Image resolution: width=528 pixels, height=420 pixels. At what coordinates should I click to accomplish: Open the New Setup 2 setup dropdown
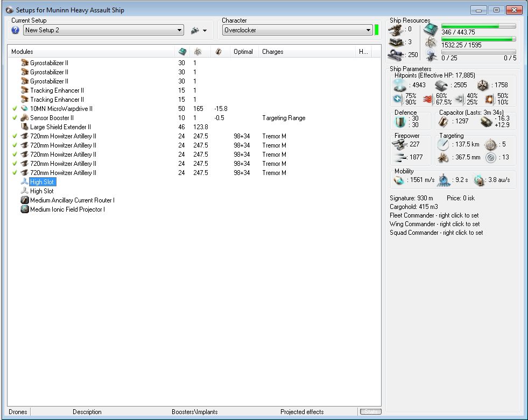click(x=103, y=30)
